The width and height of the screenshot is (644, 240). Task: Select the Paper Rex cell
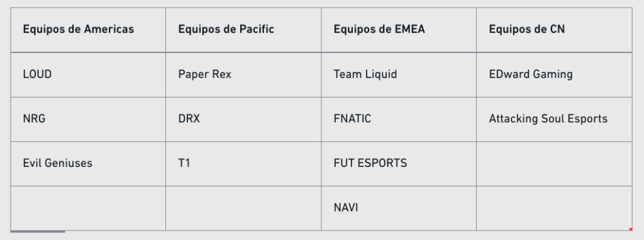point(243,75)
